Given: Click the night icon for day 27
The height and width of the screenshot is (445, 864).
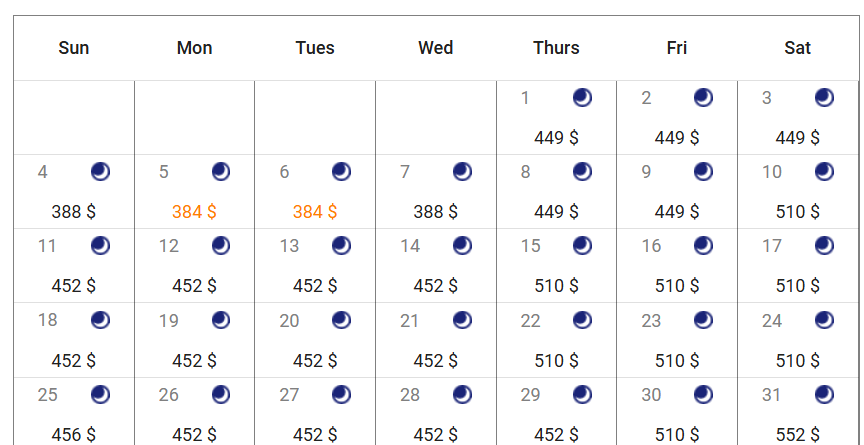Looking at the screenshot, I should click(x=341, y=394).
